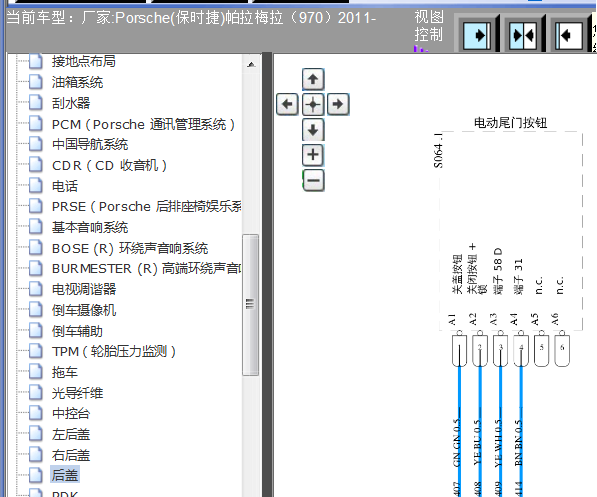Zoom out with the minus button
Screen dimensions: 597x497
point(313,180)
